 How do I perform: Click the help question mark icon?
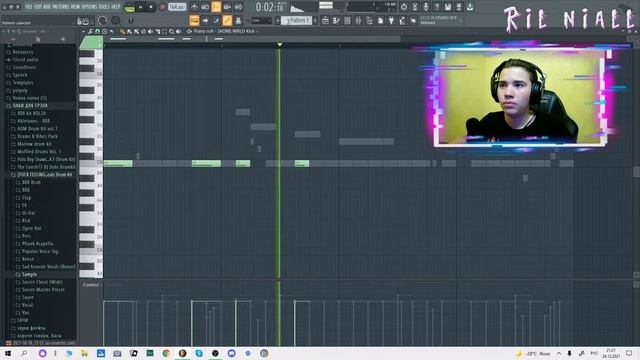coord(437,7)
